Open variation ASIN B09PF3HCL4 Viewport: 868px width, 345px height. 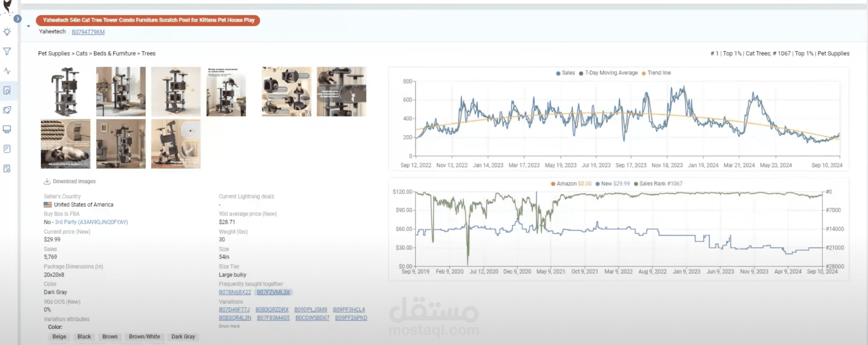(x=349, y=310)
